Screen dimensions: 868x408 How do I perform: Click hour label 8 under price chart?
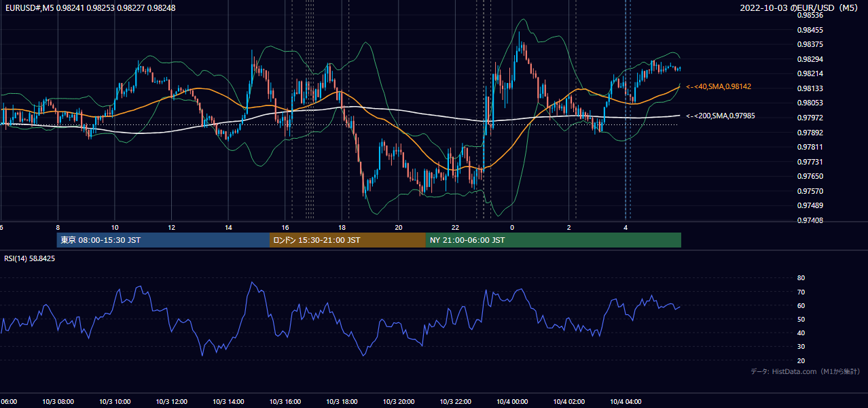[x=58, y=228]
